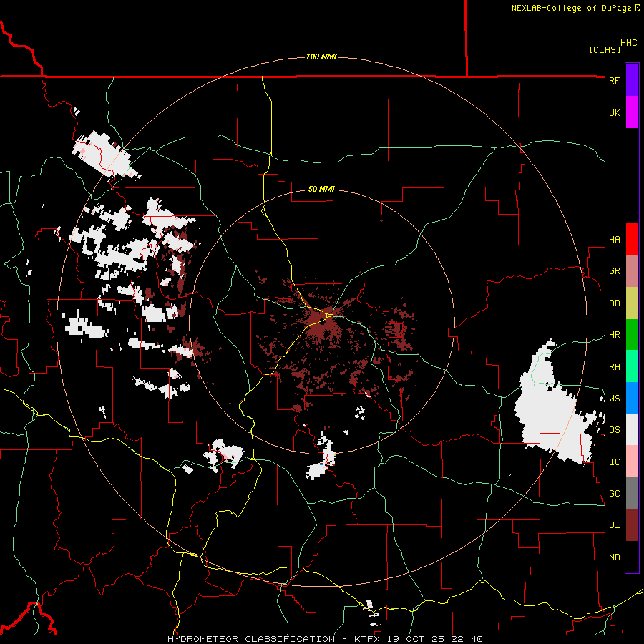Click the HA legend label
Image resolution: width=644 pixels, height=644 pixels.
(614, 239)
